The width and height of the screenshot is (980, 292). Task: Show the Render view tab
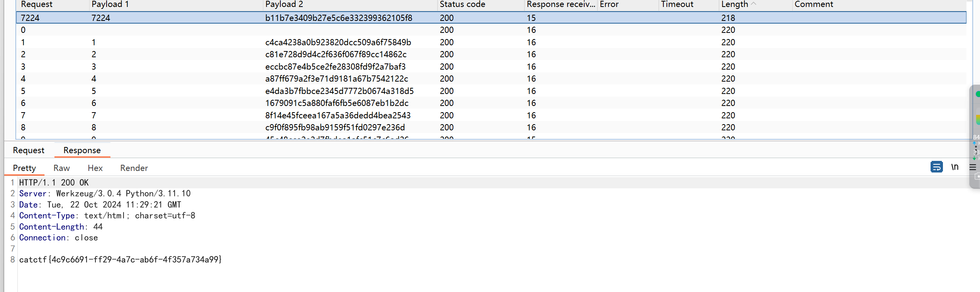coord(134,168)
